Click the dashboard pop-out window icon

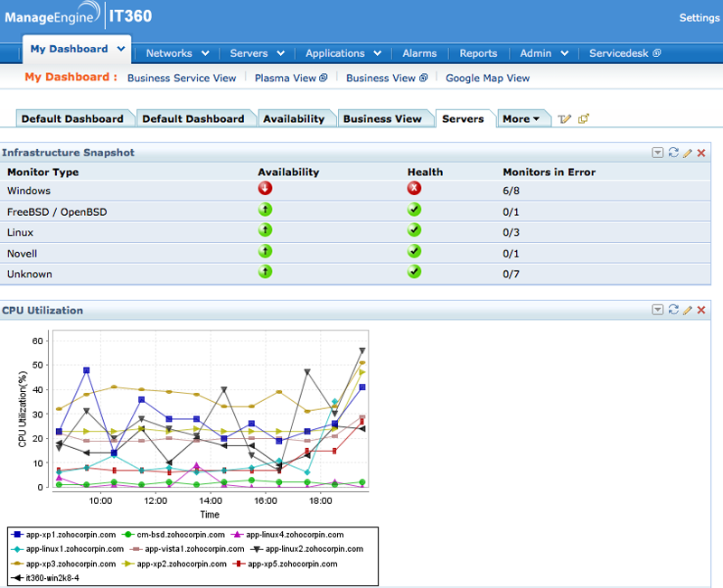point(583,118)
